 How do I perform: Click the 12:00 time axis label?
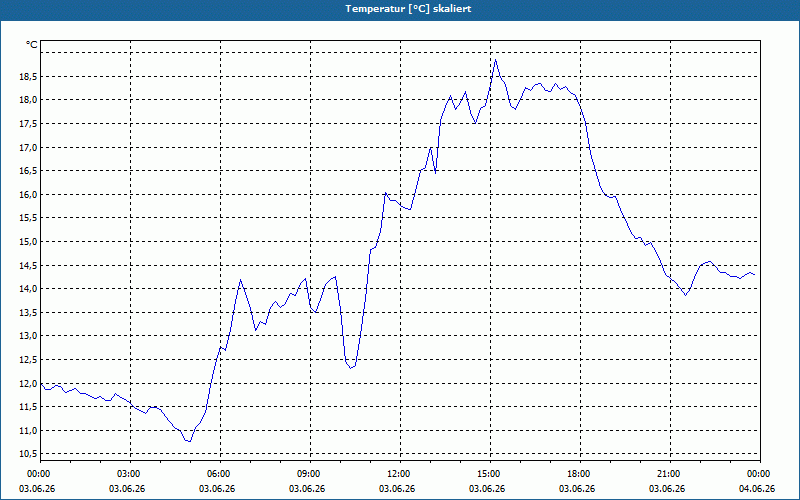[401, 474]
